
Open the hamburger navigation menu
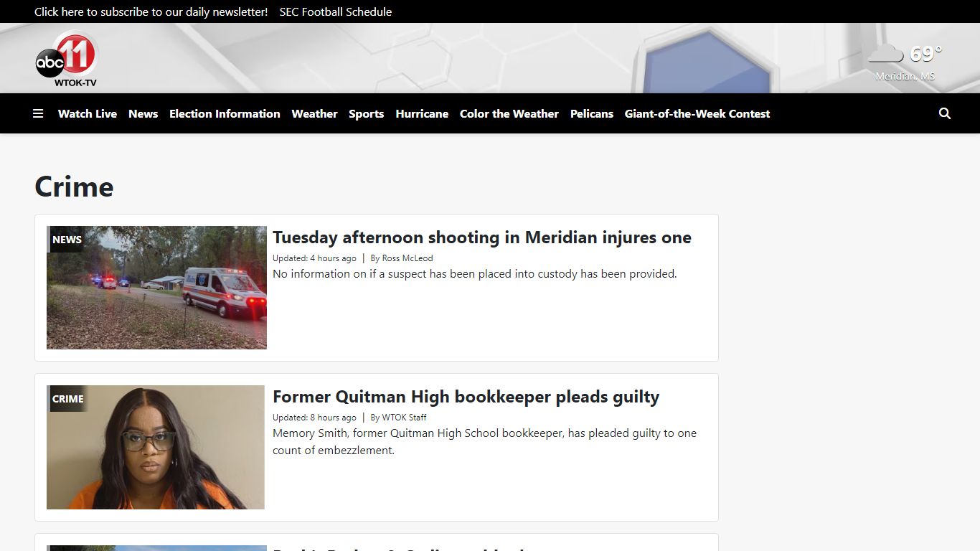coord(38,113)
